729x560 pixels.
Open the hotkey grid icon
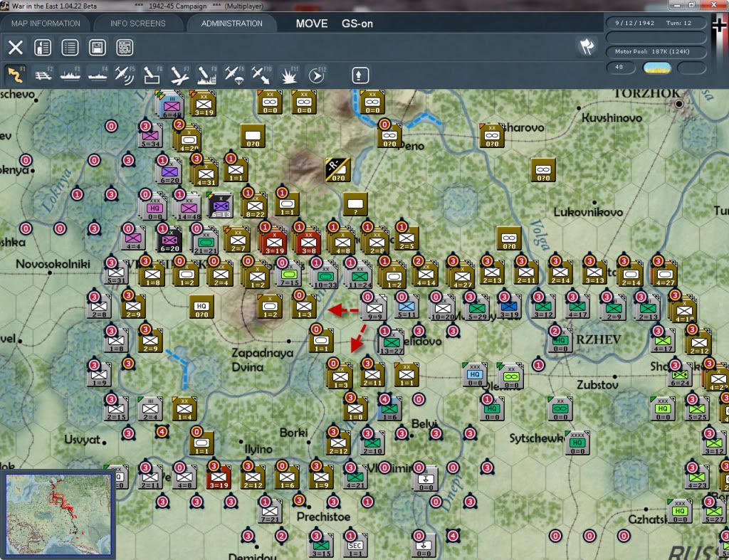click(x=125, y=48)
